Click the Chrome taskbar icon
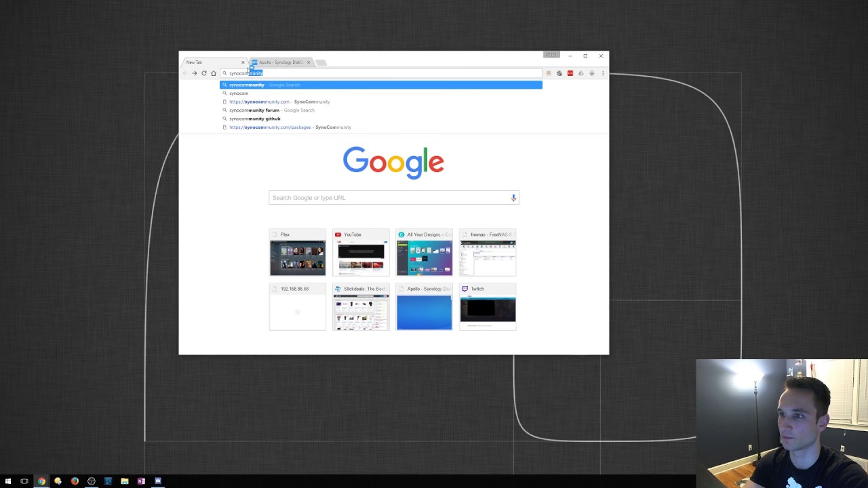868x488 pixels. click(41, 481)
